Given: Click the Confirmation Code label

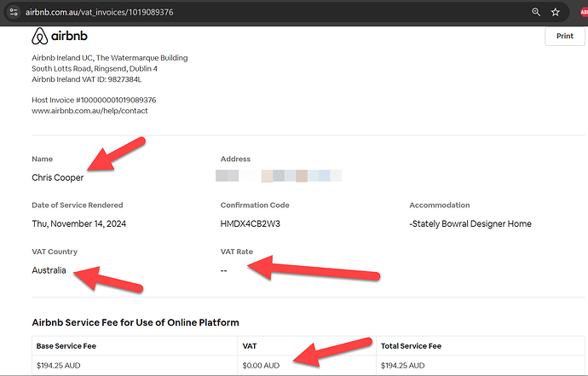Looking at the screenshot, I should click(255, 205).
